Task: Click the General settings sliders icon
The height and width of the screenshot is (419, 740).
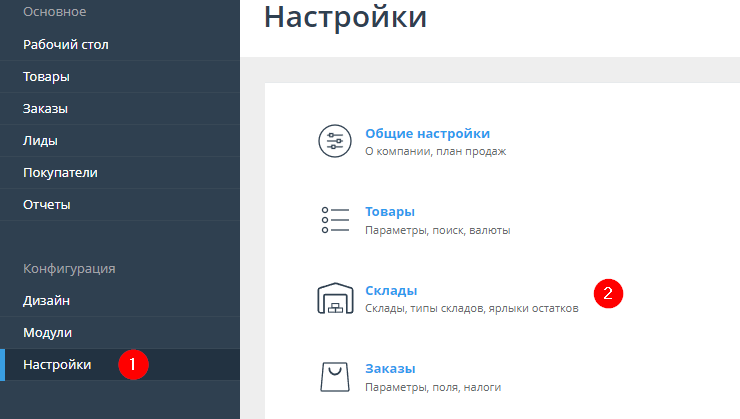Action: 335,141
